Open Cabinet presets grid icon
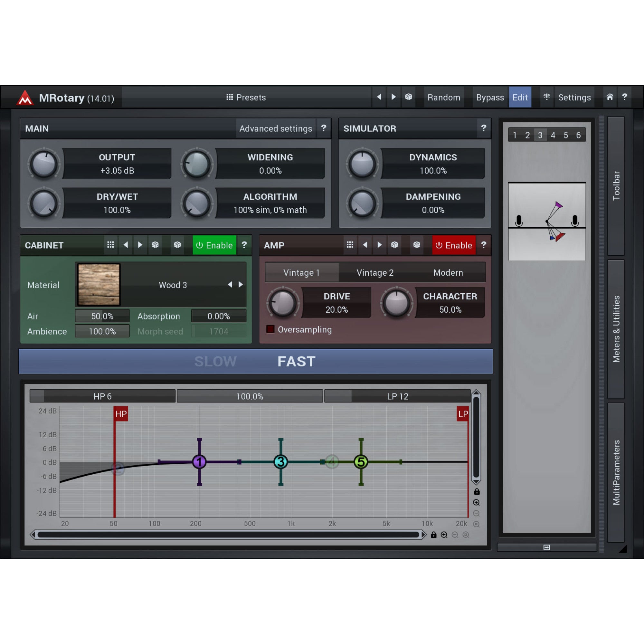 point(111,245)
